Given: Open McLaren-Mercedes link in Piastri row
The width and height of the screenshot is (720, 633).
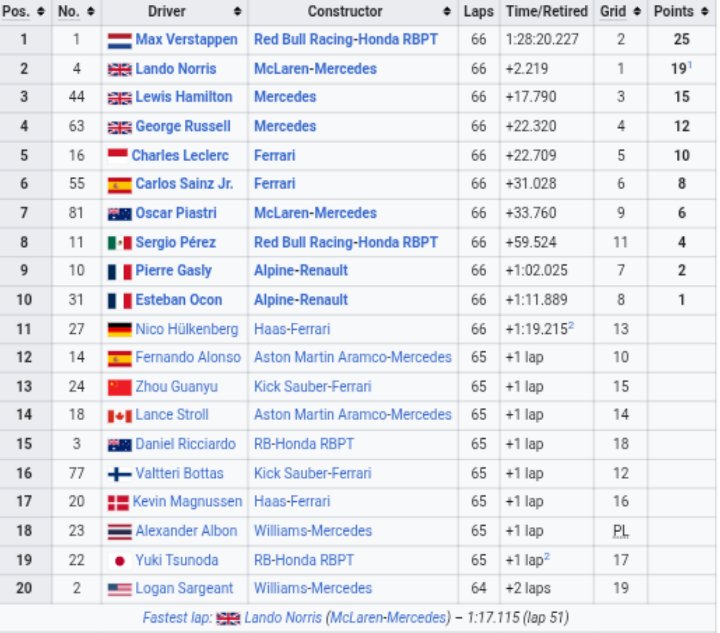Looking at the screenshot, I should [x=315, y=213].
